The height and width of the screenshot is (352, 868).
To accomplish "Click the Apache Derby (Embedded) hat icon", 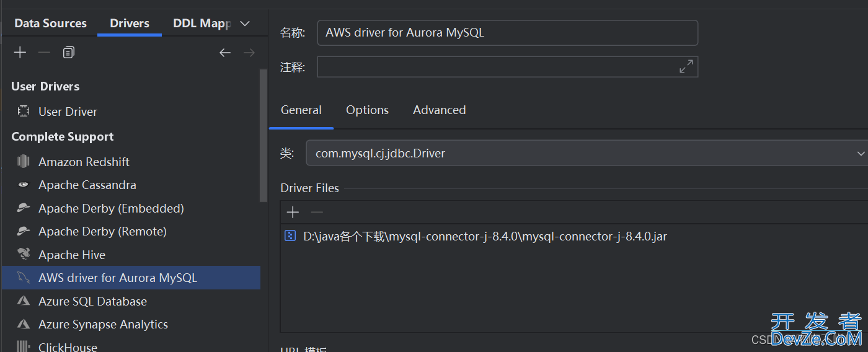I will click(24, 208).
